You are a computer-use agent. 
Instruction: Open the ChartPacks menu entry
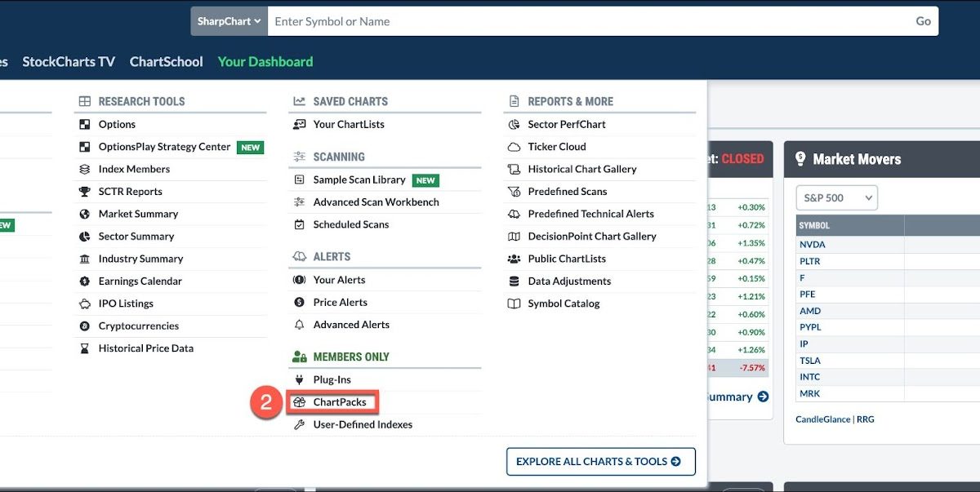coord(340,402)
